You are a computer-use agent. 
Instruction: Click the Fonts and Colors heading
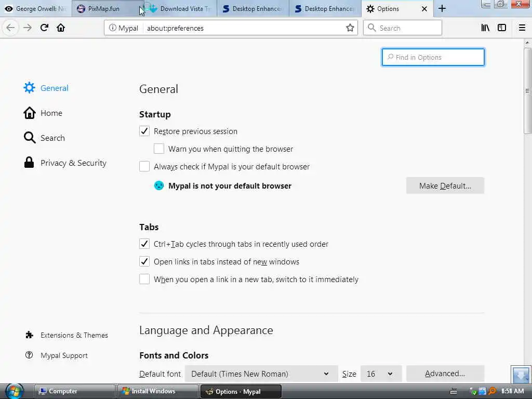pyautogui.click(x=174, y=355)
